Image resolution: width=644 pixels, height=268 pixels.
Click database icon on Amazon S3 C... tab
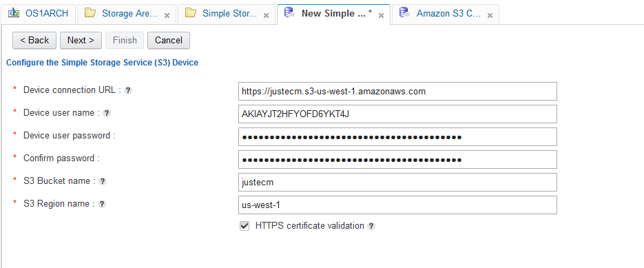(404, 13)
